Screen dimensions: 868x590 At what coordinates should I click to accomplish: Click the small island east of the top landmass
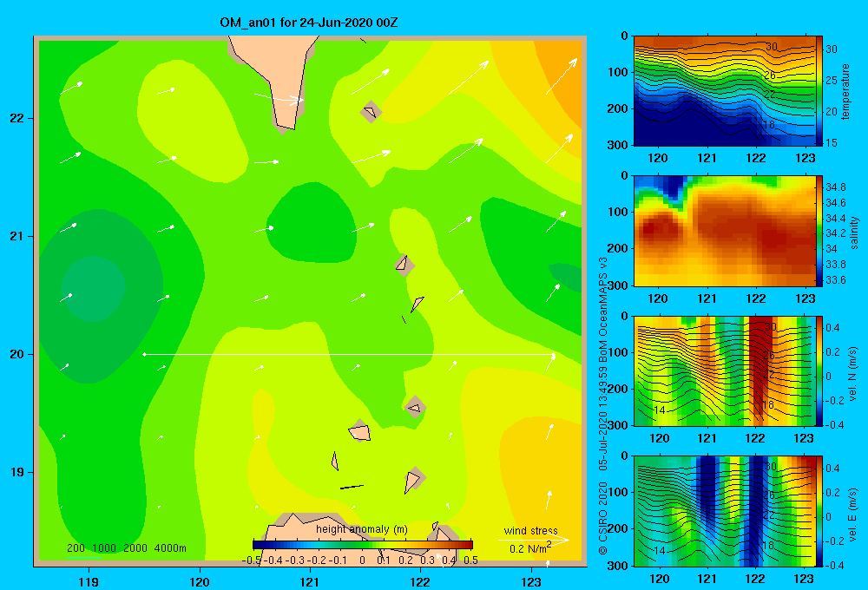click(371, 112)
